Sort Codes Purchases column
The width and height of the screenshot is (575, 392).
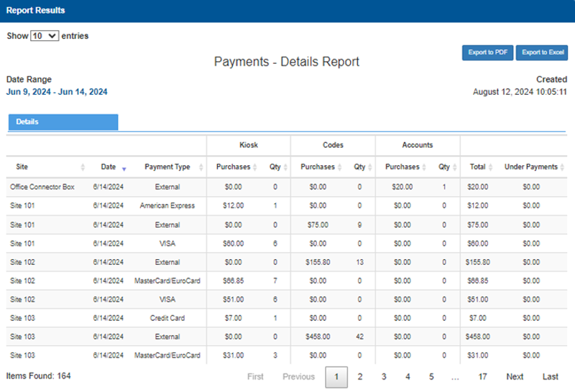tap(339, 167)
